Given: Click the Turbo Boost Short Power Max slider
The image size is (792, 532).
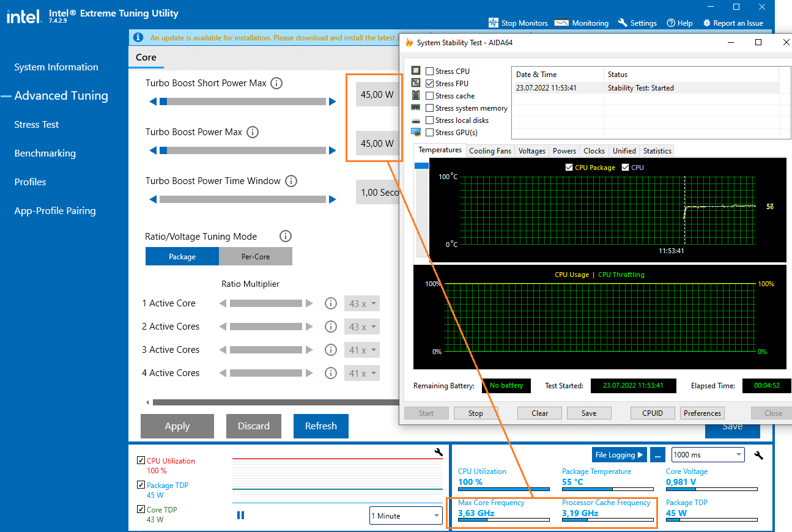Looking at the screenshot, I should (243, 102).
